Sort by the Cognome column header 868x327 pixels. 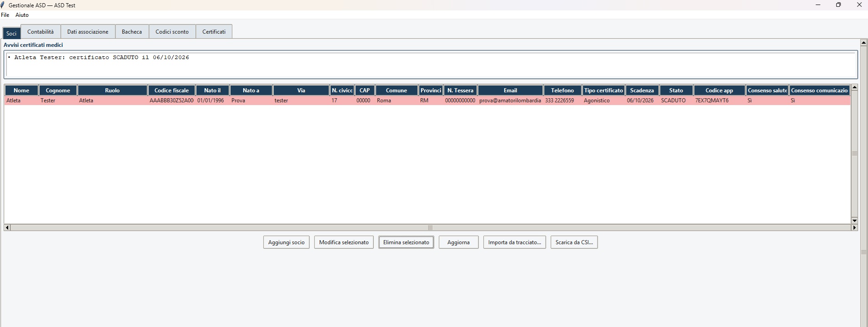pyautogui.click(x=58, y=91)
